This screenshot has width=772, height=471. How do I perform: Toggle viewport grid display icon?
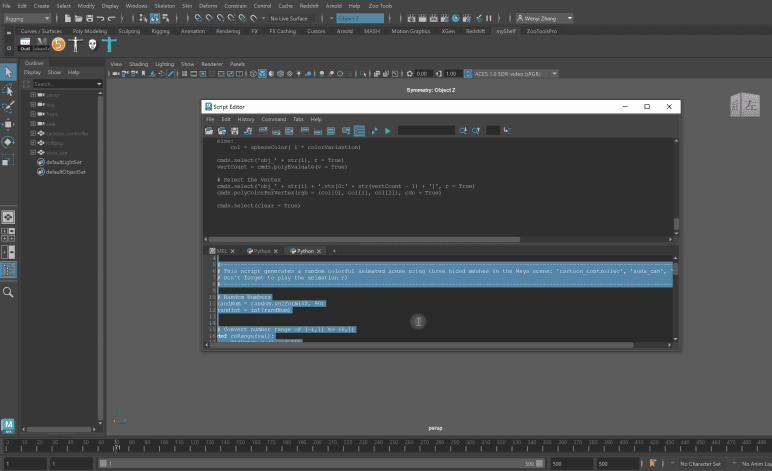point(184,74)
